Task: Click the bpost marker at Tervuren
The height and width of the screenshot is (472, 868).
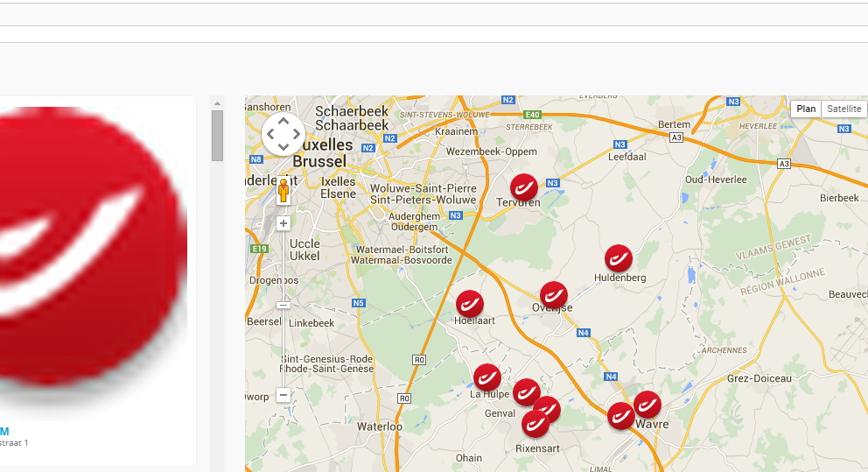Action: pyautogui.click(x=523, y=187)
